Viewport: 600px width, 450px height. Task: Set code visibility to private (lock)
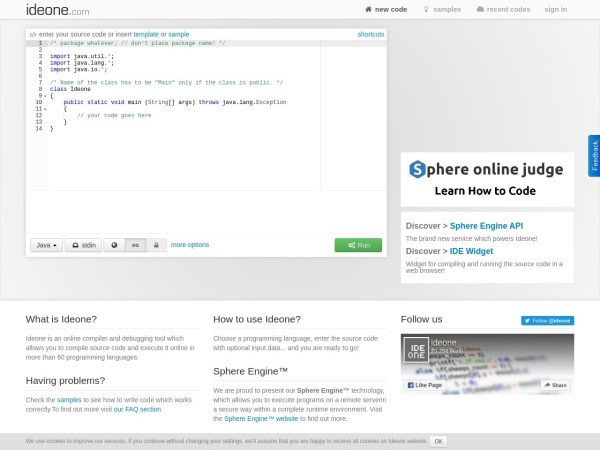click(155, 244)
